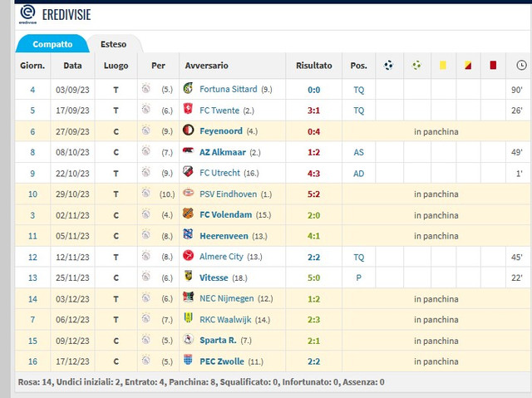Open the Fortuna Sittard team link

[228, 89]
